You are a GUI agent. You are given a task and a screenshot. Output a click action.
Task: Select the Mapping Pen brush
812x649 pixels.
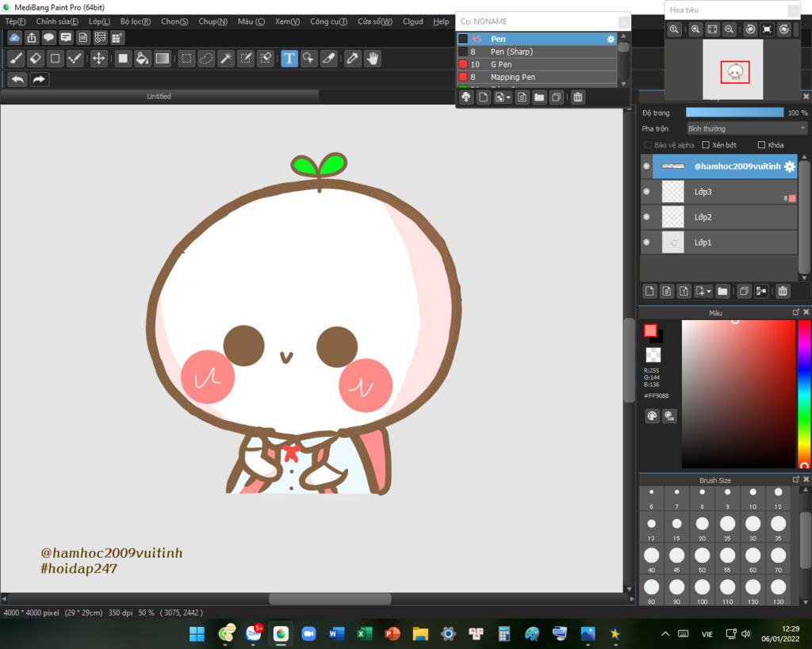pos(537,77)
